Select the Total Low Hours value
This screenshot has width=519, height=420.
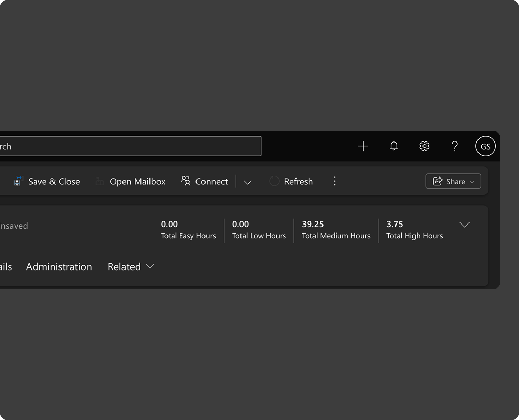[x=240, y=224]
